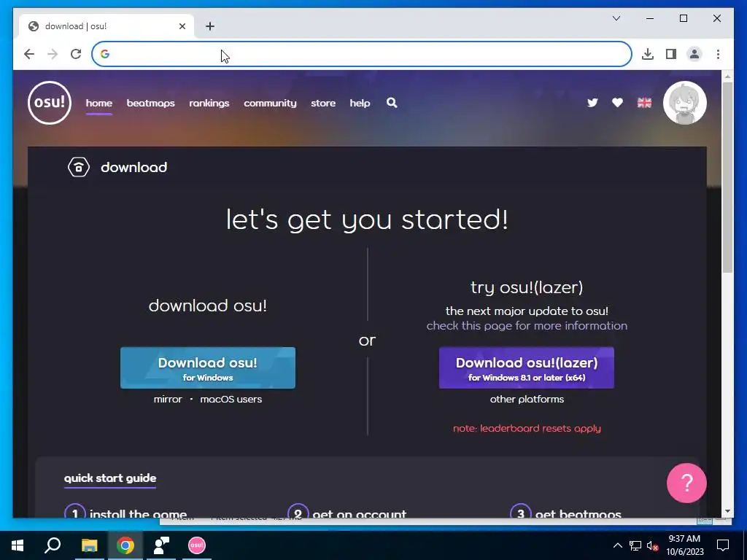Open the 'help' navigation item
Viewport: 747px width, 560px height.
[x=360, y=103]
